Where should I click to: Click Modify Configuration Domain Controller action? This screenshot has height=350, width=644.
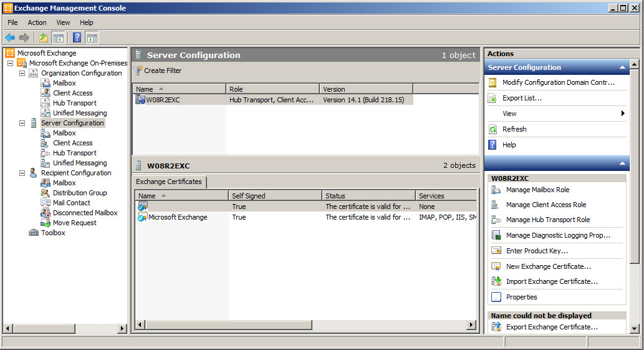pyautogui.click(x=558, y=82)
